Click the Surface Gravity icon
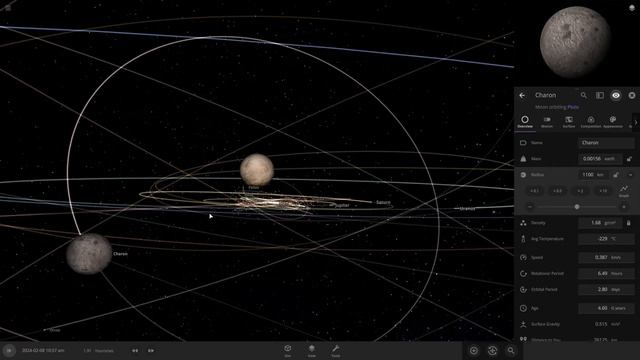Screen dimensions: 640x360 [x=523, y=324]
